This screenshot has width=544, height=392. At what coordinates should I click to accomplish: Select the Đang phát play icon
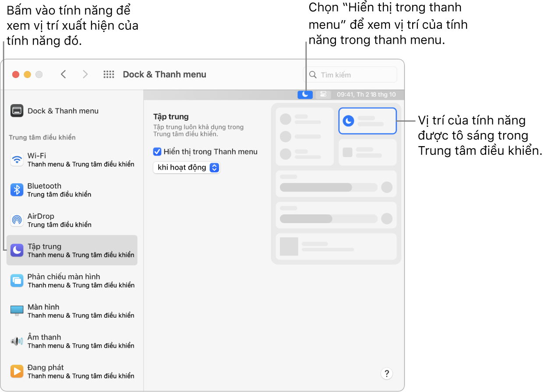coord(17,371)
